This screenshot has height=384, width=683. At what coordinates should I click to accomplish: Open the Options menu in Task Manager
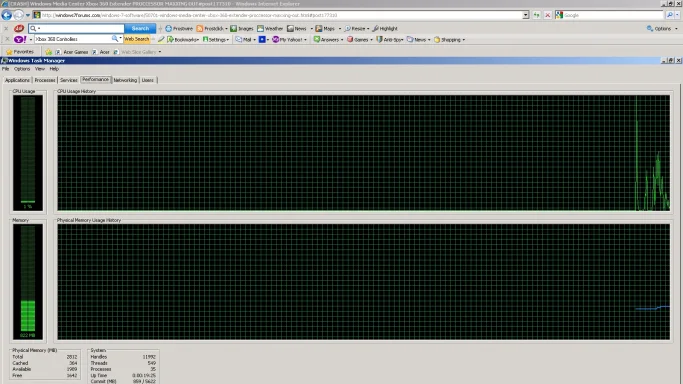[22, 69]
